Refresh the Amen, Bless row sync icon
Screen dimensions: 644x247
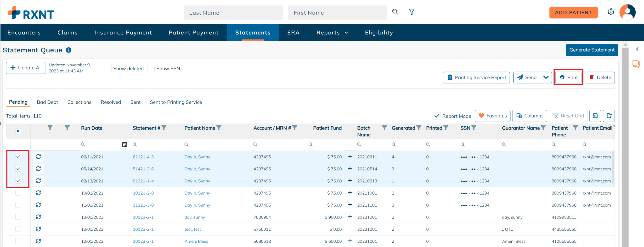pyautogui.click(x=38, y=241)
